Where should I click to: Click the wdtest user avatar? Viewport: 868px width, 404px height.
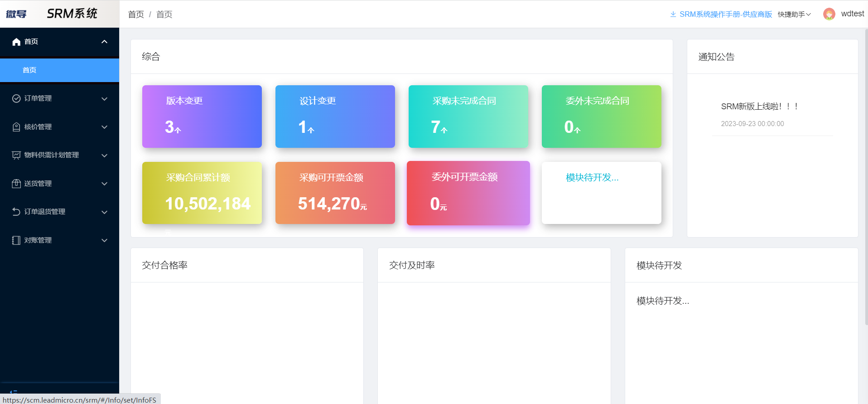pos(829,14)
